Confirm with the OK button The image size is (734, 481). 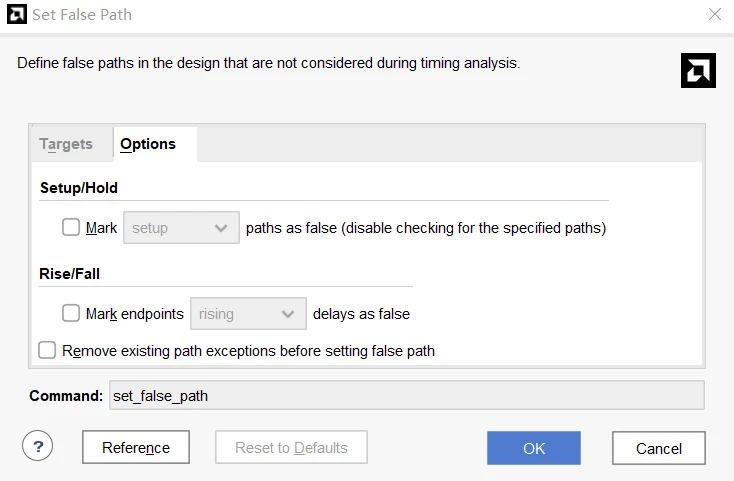pyautogui.click(x=534, y=448)
